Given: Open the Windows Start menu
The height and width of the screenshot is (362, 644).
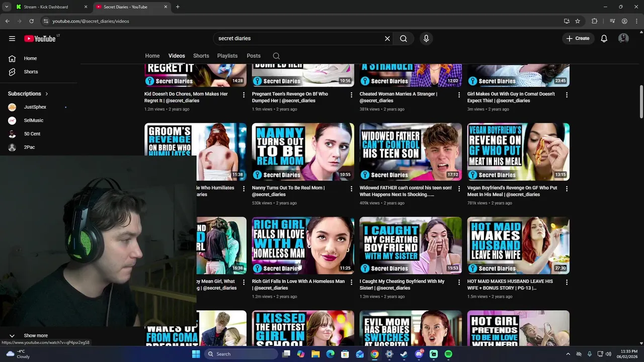Looking at the screenshot, I should 196,354.
